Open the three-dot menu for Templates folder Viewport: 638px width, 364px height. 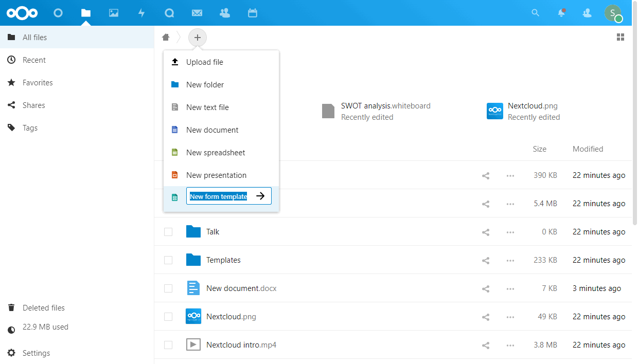(510, 260)
